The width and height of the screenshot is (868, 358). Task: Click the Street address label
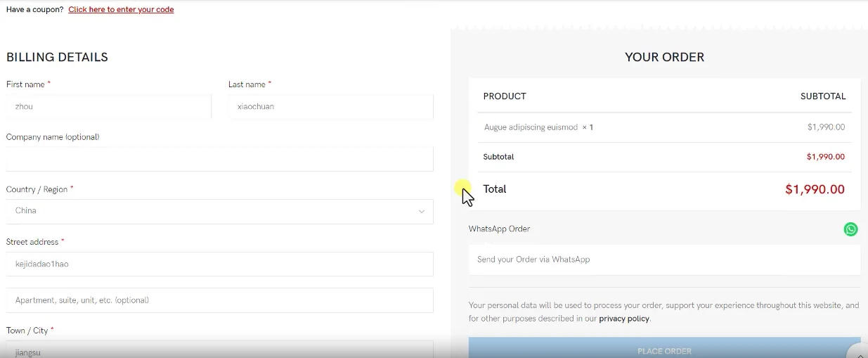click(x=32, y=242)
